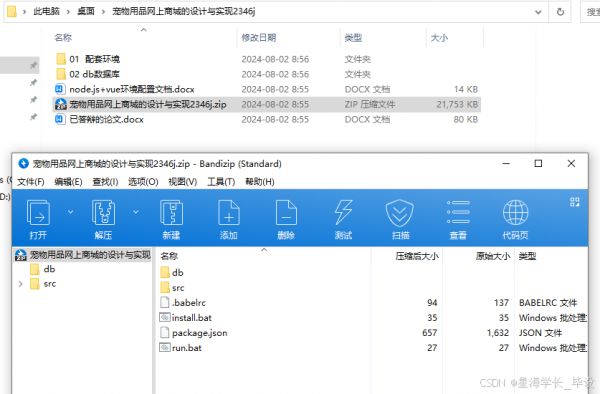Click the 删除 (Delete) toolbar icon

pyautogui.click(x=286, y=213)
